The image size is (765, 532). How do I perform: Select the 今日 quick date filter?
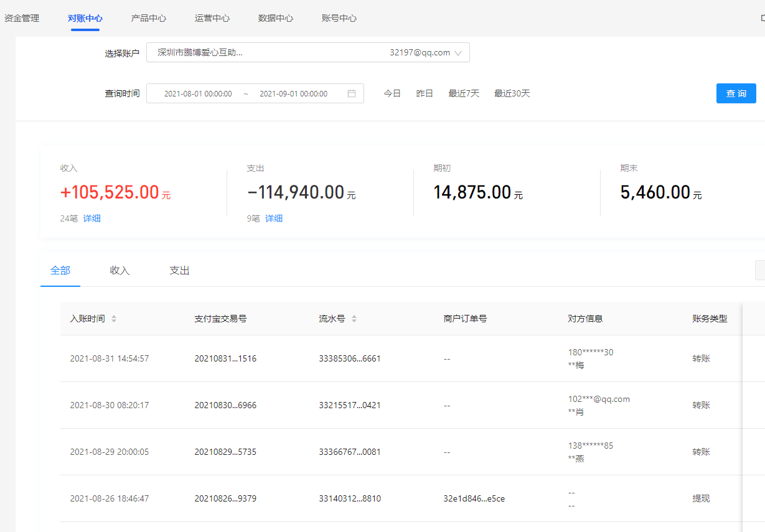point(392,93)
